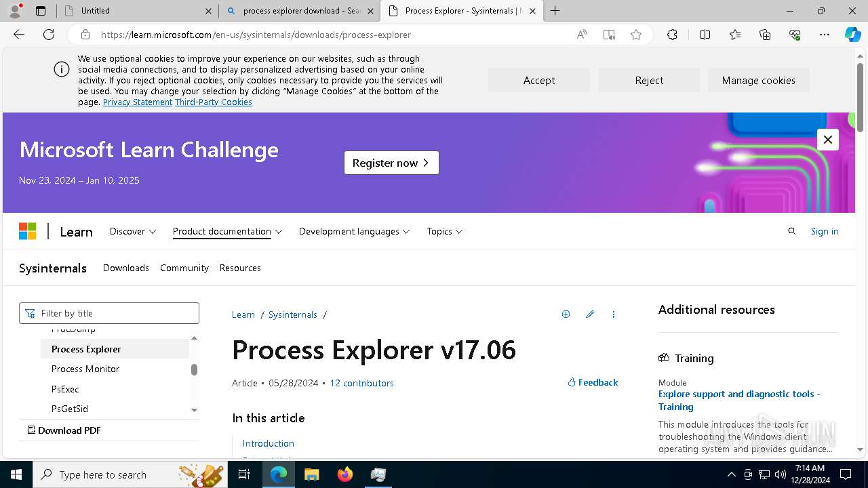This screenshot has width=868, height=488.
Task: Jump to Introduction section link
Action: (269, 443)
